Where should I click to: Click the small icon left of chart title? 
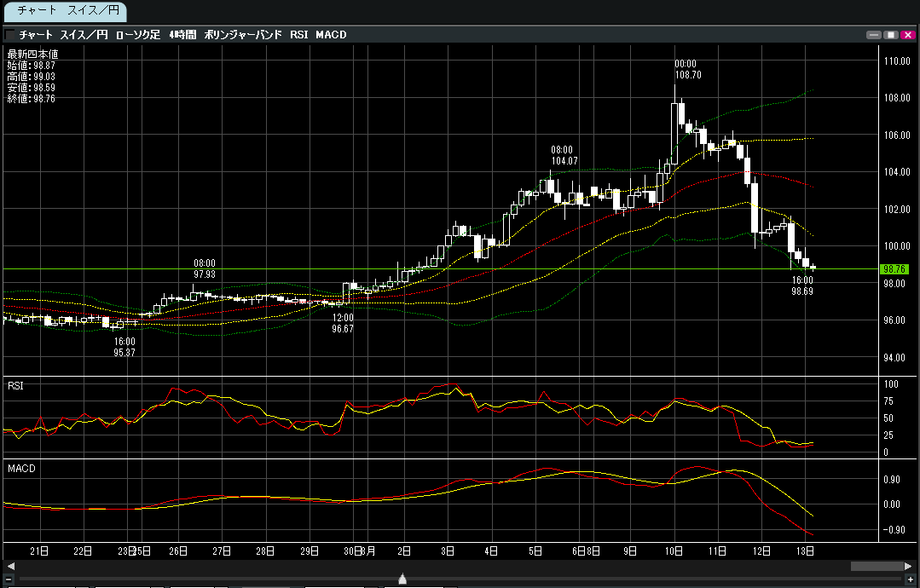(9, 35)
